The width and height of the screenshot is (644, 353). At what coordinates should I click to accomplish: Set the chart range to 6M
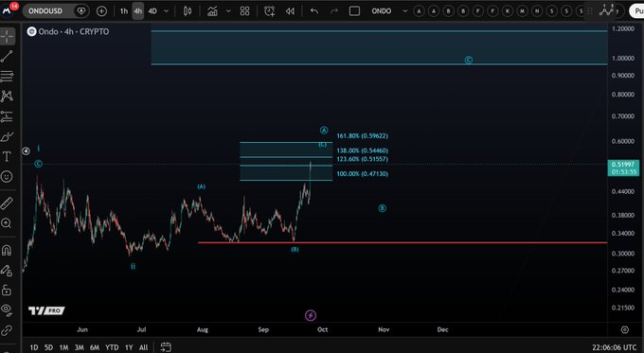[95, 347]
